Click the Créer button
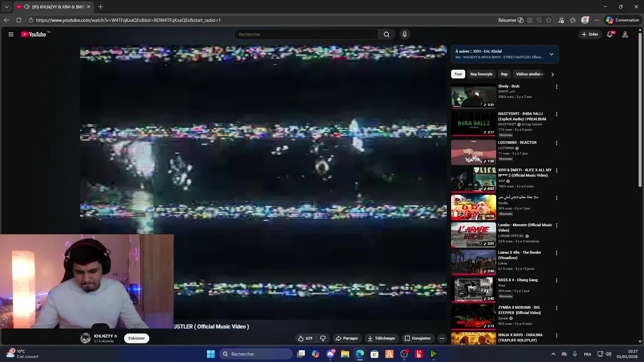Viewport: 644px width, 362px height. tap(590, 34)
